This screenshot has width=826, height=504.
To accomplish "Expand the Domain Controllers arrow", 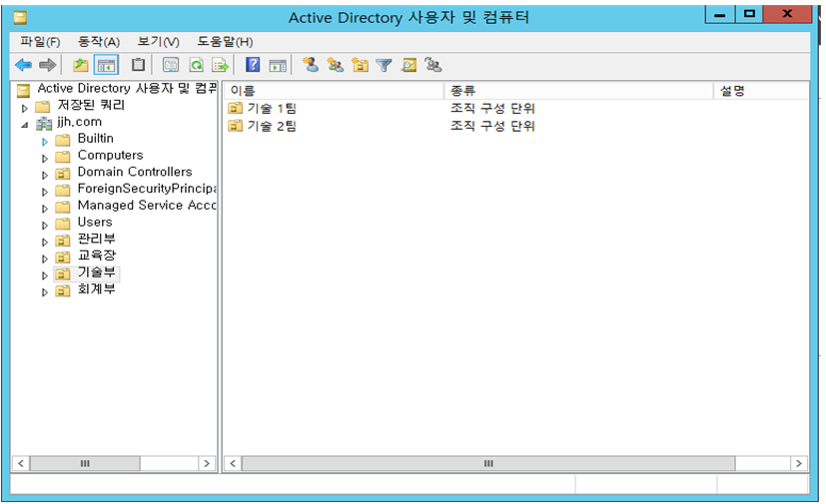I will tap(45, 175).
